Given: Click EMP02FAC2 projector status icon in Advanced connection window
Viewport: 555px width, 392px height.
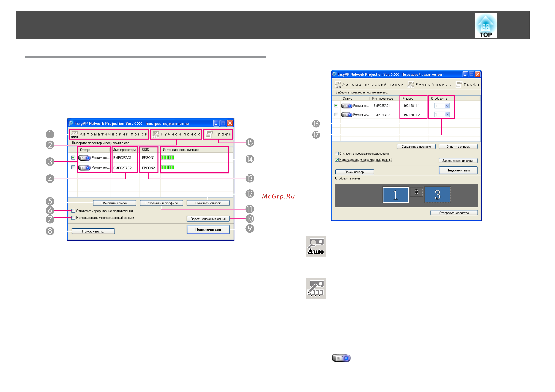Looking at the screenshot, I should [x=347, y=115].
